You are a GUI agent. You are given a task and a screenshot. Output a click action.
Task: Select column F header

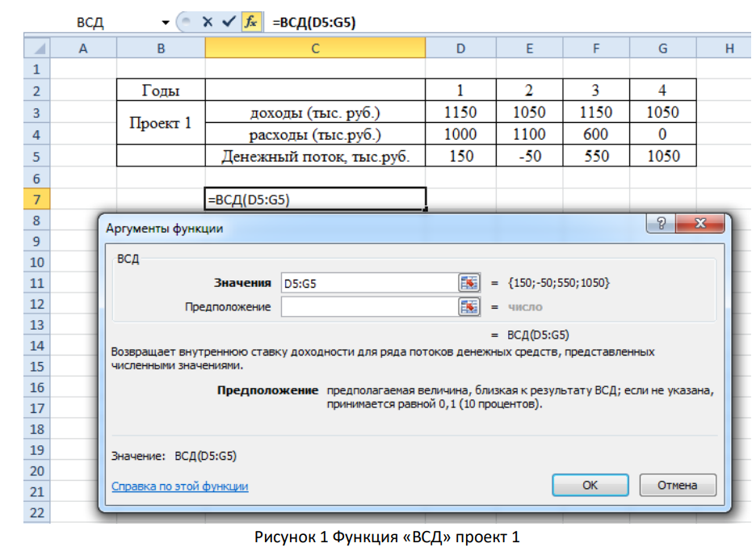[596, 48]
